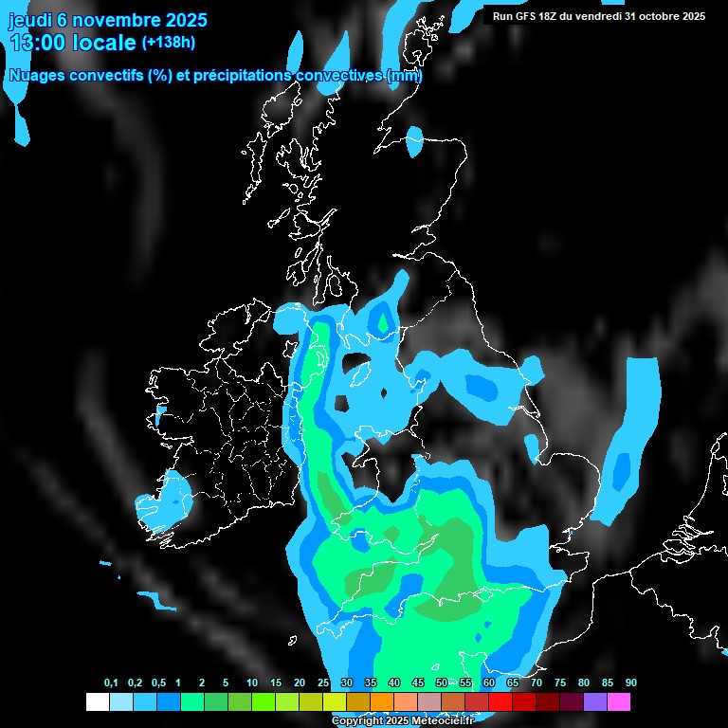Click the white swatch in the legend
Image resolution: width=728 pixels, height=728 pixels.
[97, 701]
